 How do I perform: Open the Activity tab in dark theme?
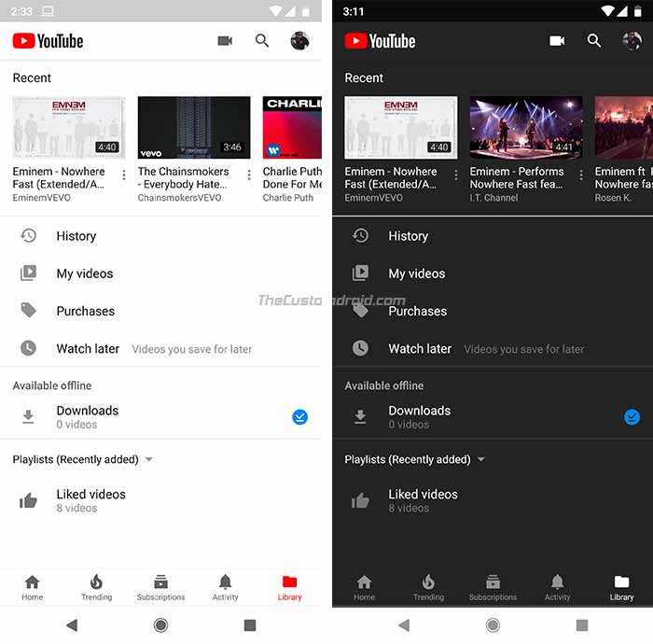pos(557,587)
